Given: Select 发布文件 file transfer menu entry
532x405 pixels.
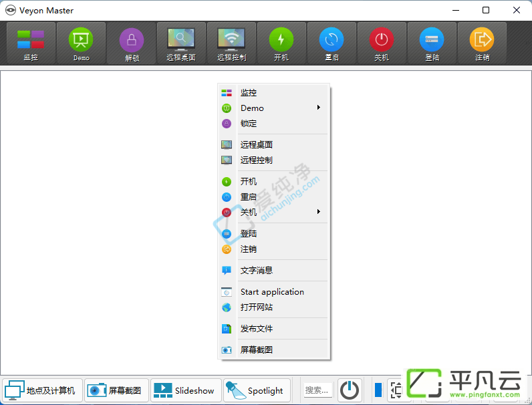Looking at the screenshot, I should (x=273, y=329).
